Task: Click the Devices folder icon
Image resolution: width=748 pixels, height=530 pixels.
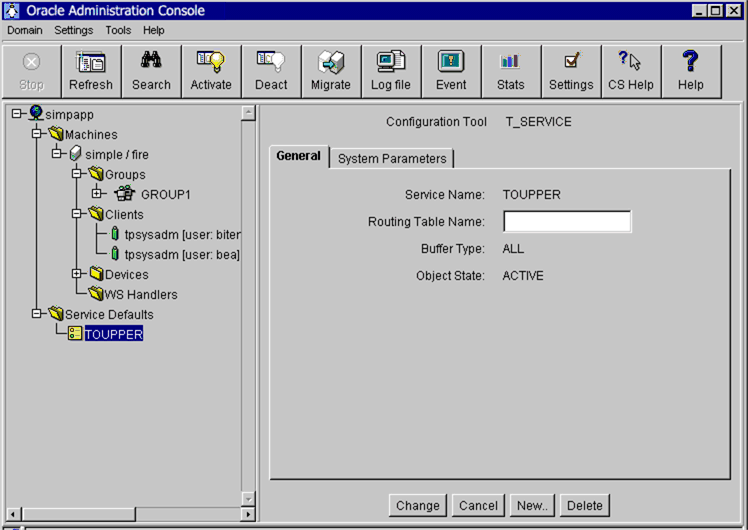Action: (x=96, y=274)
